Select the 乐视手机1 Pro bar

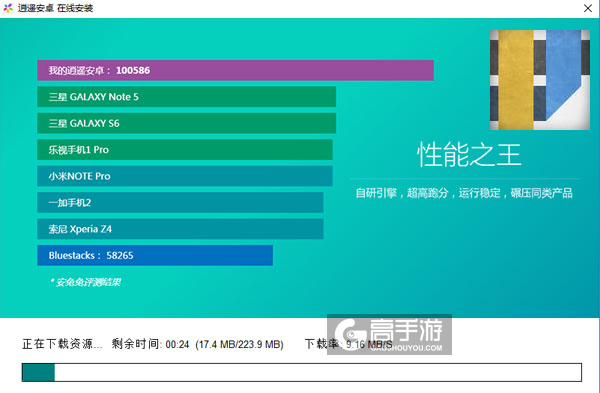point(185,150)
